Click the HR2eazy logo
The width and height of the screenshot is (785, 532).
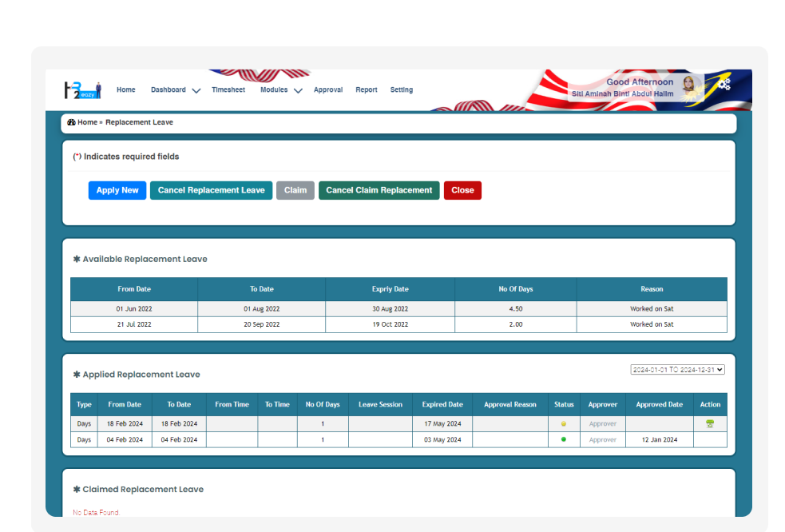coord(82,89)
